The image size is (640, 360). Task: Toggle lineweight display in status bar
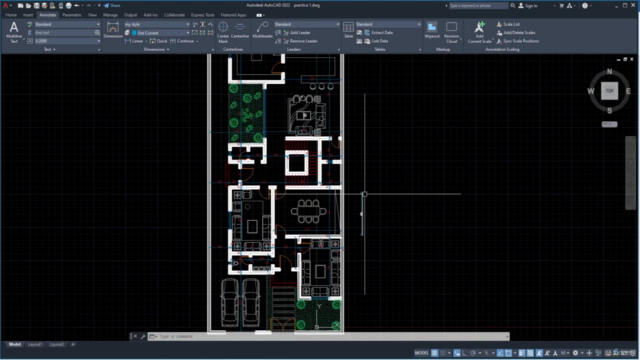pyautogui.click(x=522, y=353)
